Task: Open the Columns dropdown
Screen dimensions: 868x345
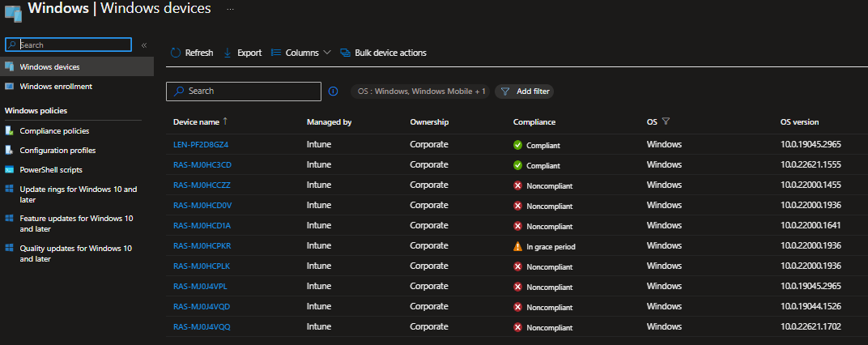Action: (x=300, y=53)
